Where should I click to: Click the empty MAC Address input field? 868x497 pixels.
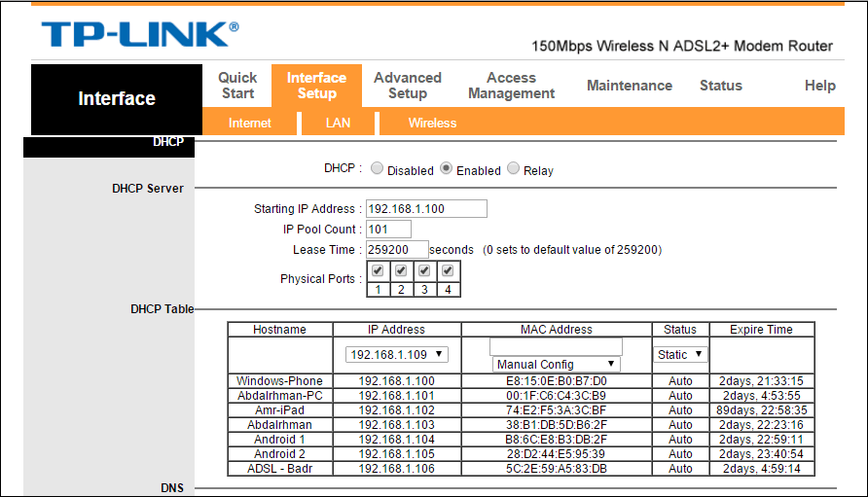click(556, 346)
